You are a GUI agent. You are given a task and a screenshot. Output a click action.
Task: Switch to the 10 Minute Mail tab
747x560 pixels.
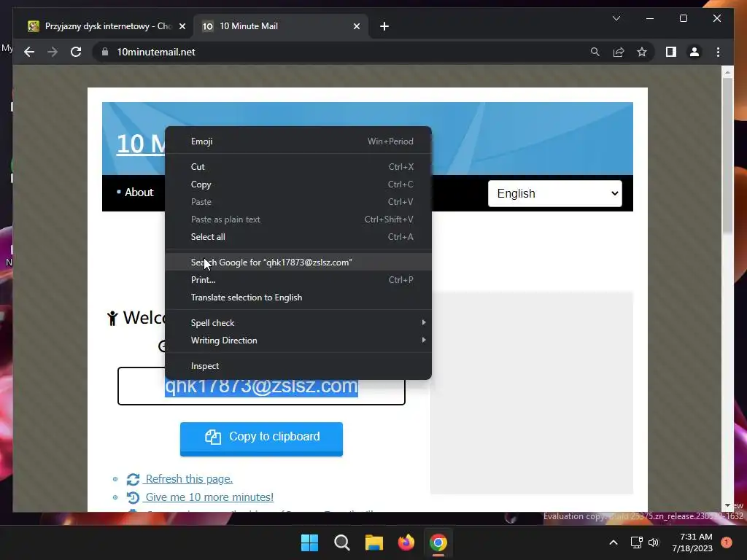pos(280,26)
